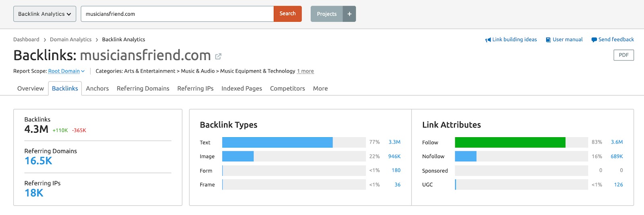
Task: Click the green Follow attribute bar
Action: (510, 142)
